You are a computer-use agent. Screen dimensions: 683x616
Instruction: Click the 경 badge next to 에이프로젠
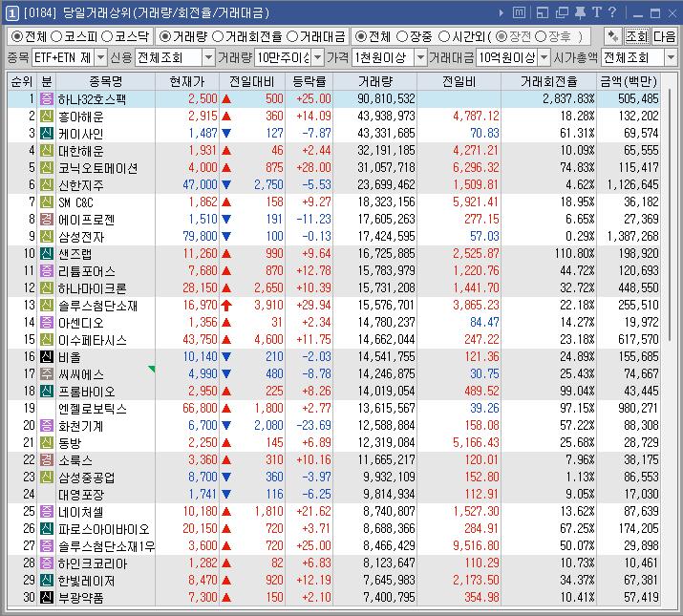click(x=47, y=219)
